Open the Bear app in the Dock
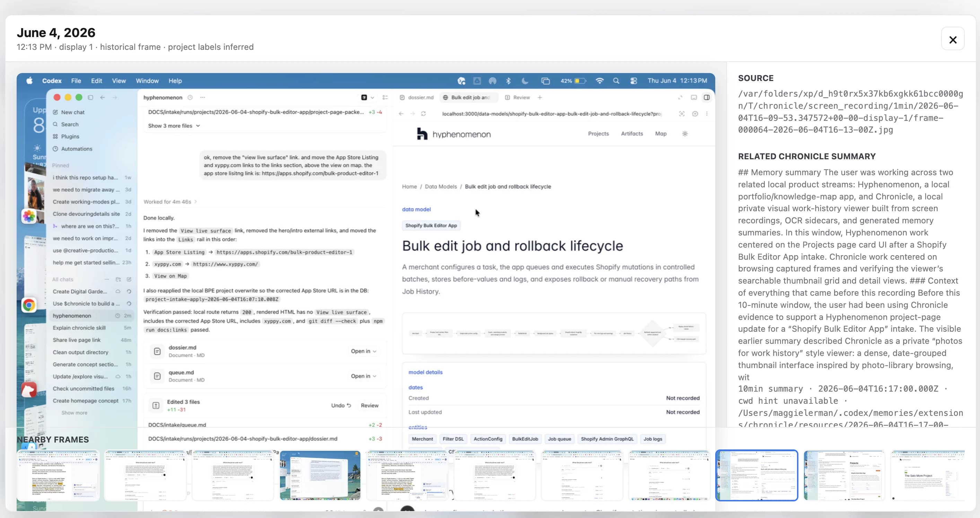 click(29, 390)
